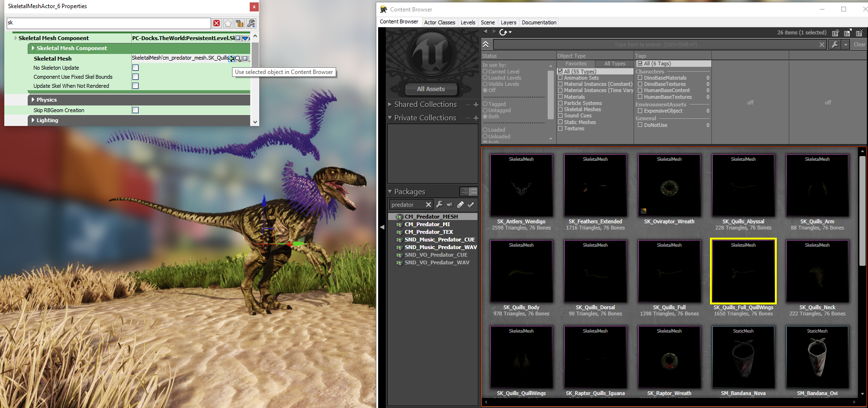
Task: Click the square clear icon on Skeletal Mesh Component row
Action: [238, 38]
